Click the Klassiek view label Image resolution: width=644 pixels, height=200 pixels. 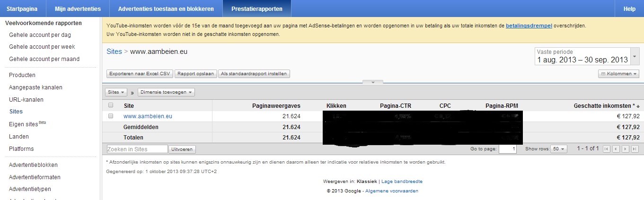(366, 182)
